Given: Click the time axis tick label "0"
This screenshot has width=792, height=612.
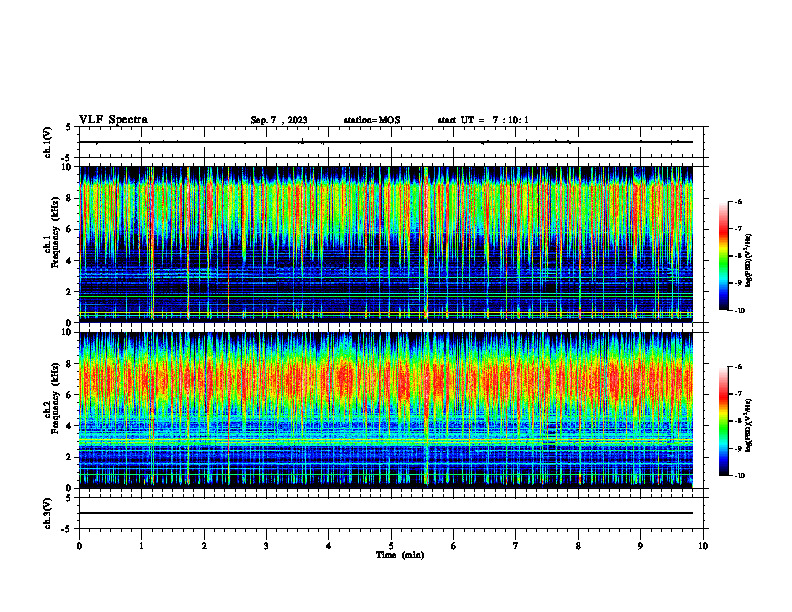Looking at the screenshot, I should [x=79, y=546].
